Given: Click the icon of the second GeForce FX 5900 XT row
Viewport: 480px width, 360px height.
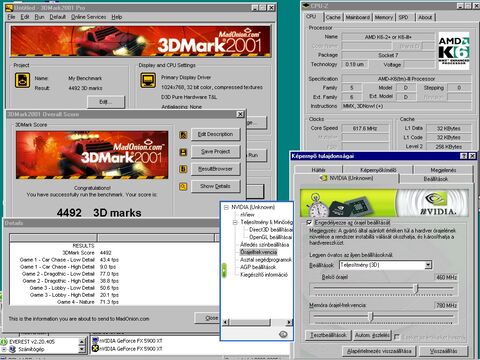Looking at the screenshot, I should [x=95, y=348].
